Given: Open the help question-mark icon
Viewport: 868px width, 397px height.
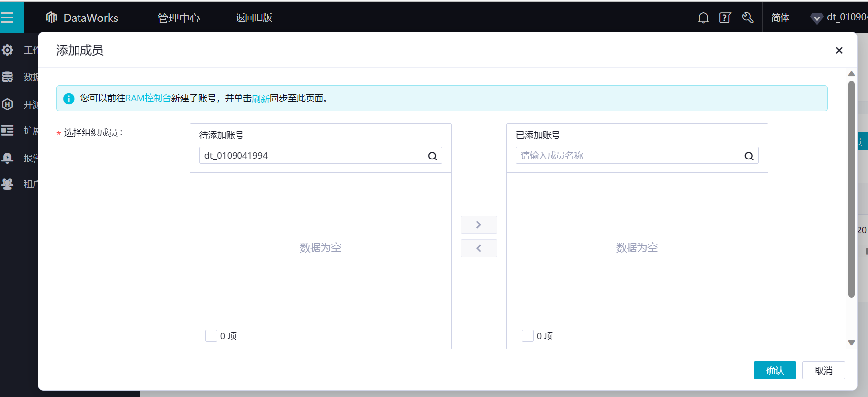Looking at the screenshot, I should [725, 18].
